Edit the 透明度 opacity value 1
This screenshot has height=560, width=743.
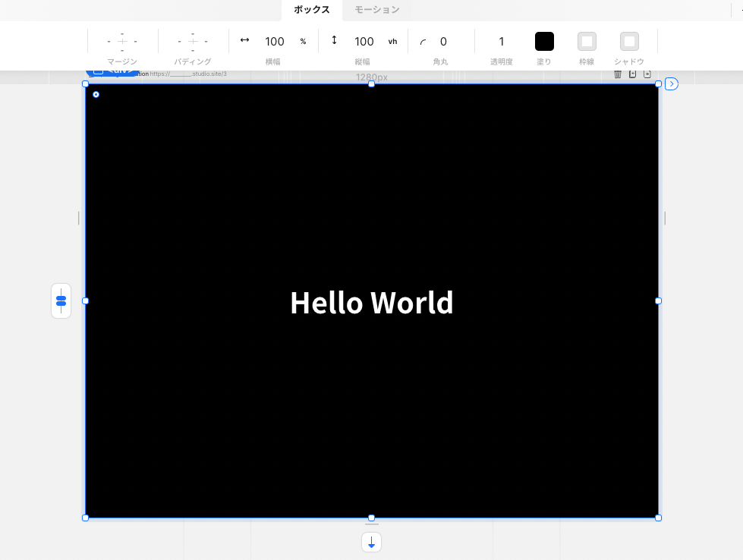[x=502, y=42]
